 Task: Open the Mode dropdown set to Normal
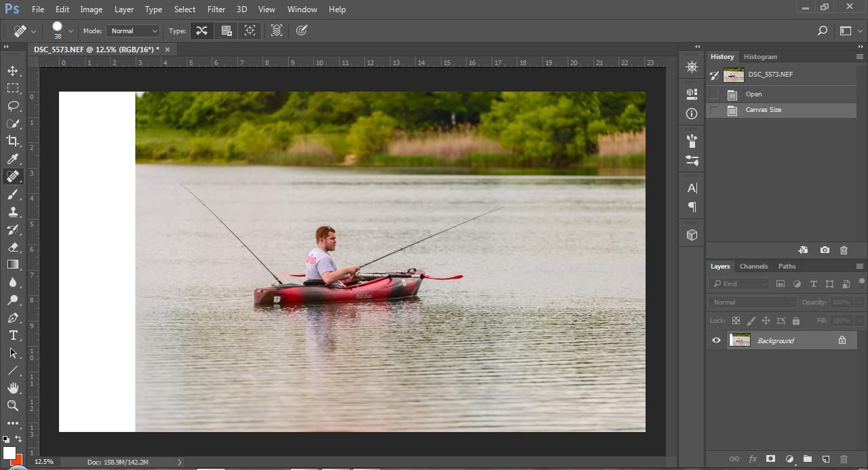click(133, 31)
